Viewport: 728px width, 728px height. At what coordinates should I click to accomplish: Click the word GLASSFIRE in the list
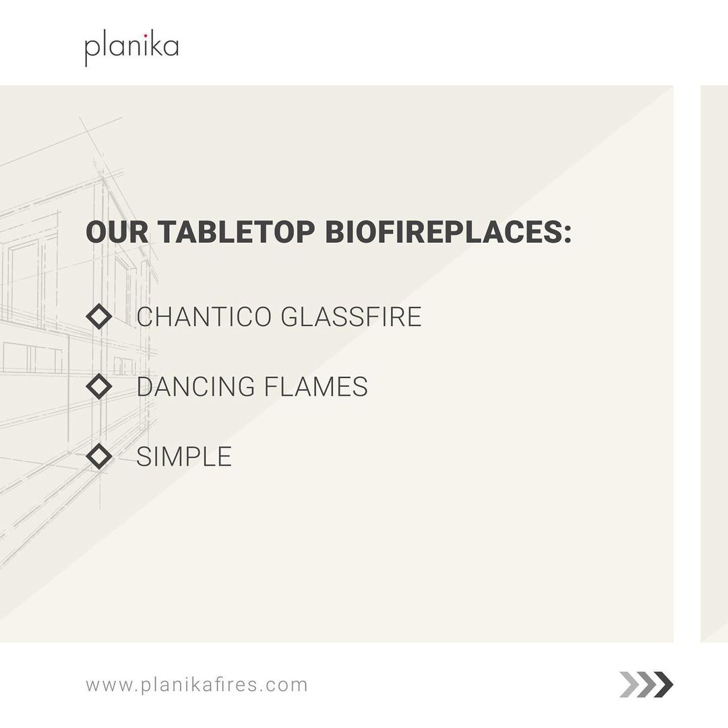click(351, 316)
